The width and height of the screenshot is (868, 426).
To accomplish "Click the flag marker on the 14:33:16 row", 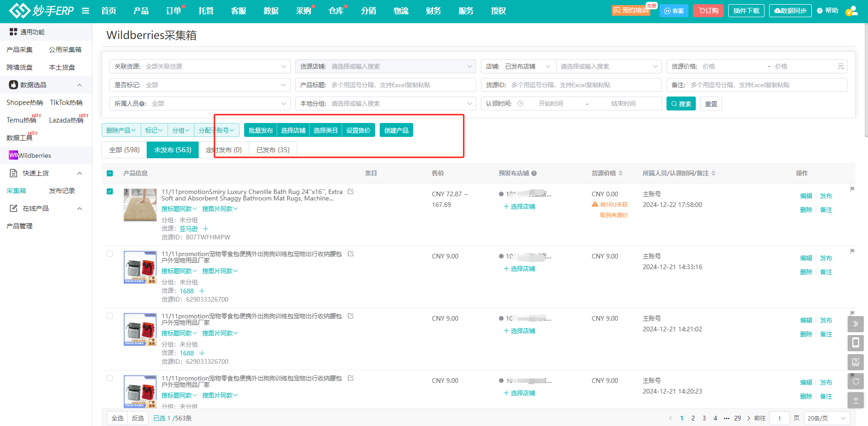I will (852, 251).
